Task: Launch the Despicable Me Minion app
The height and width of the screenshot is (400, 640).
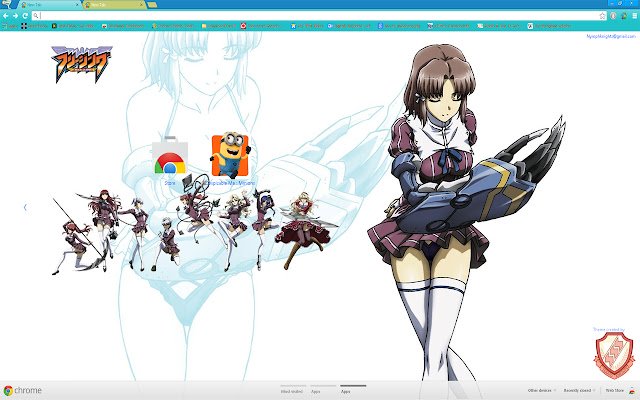Action: tap(230, 159)
